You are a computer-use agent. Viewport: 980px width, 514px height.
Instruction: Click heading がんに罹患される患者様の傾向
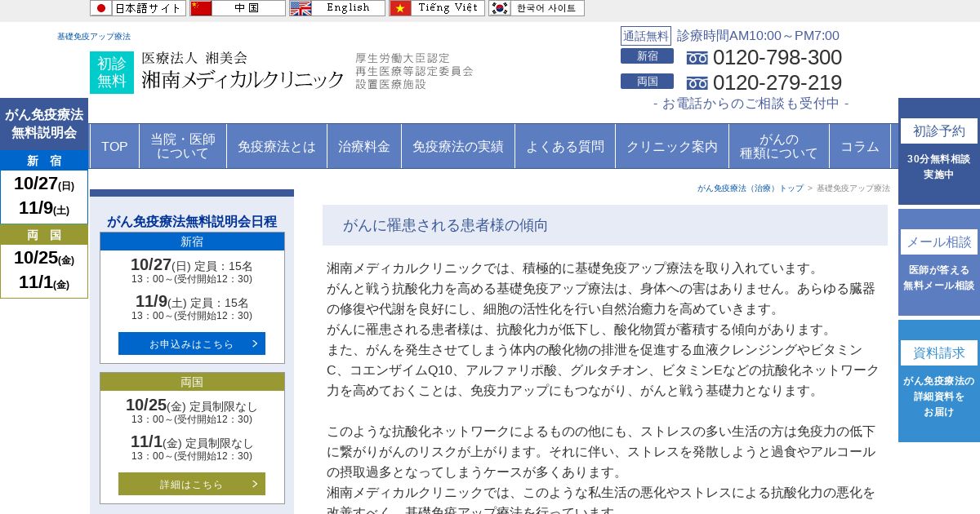(445, 225)
